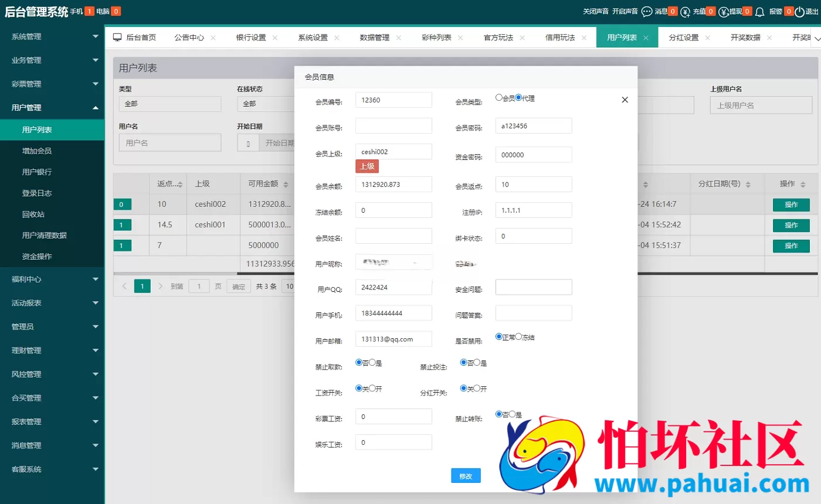Go to next page with right arrow
The image size is (821, 504).
click(x=161, y=286)
